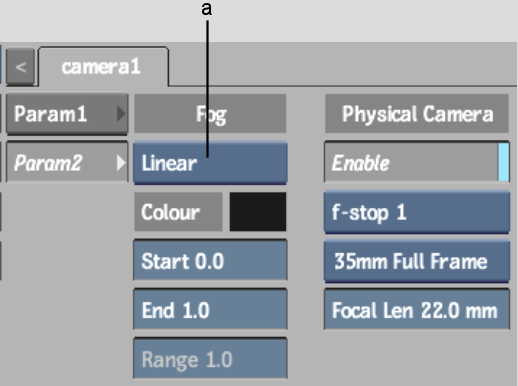Click the Physical Camera header
This screenshot has height=386, width=518.
click(417, 114)
